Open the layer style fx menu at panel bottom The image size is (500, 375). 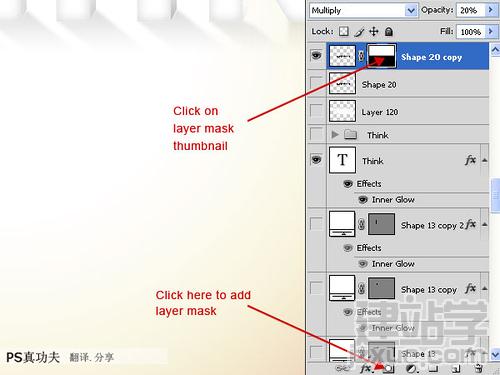click(366, 369)
